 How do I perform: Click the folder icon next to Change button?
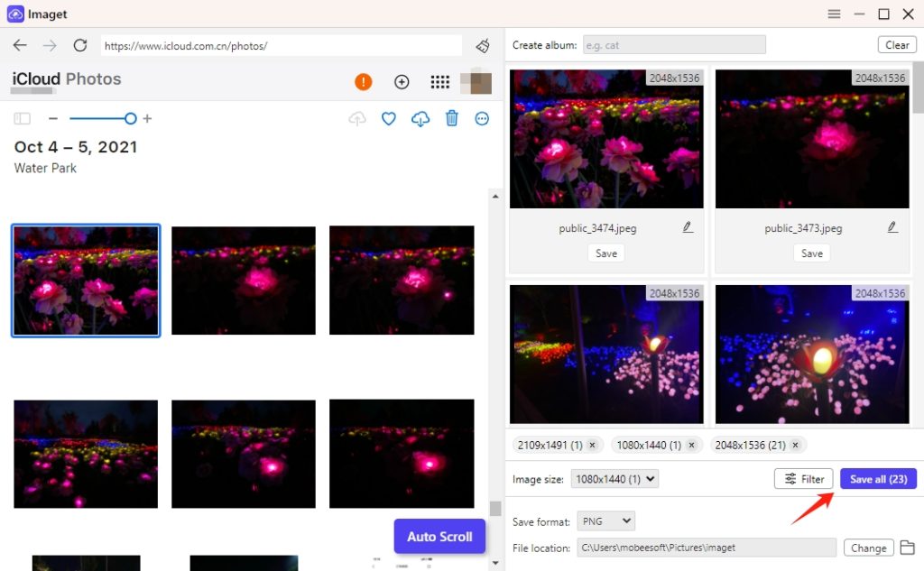[x=908, y=547]
